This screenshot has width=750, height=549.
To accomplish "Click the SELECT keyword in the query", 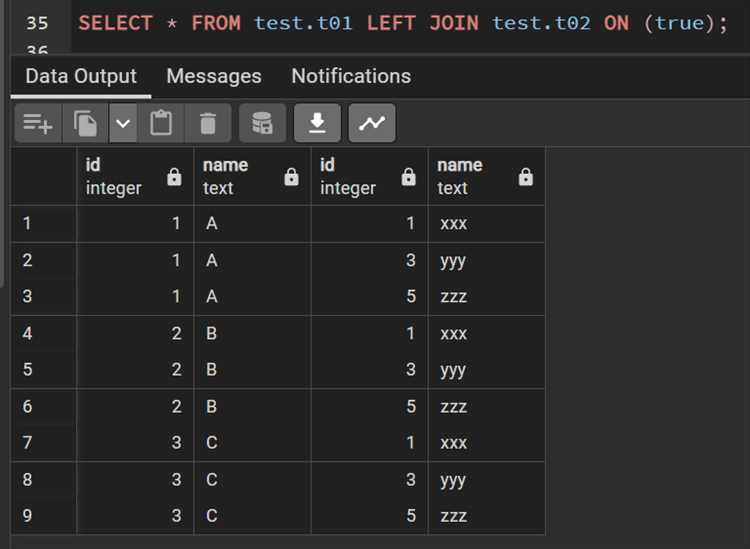I will click(x=115, y=23).
